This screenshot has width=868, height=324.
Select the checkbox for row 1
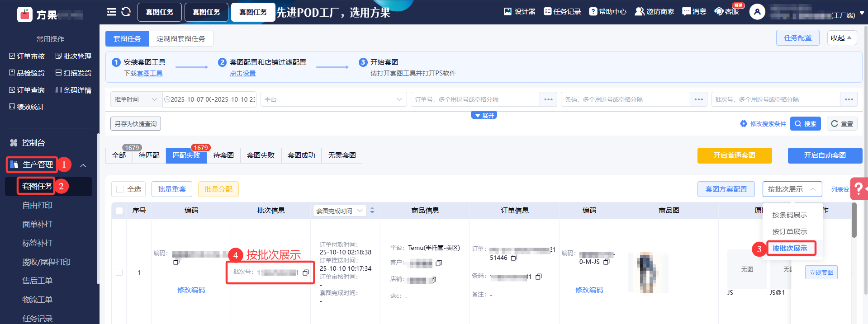(119, 272)
